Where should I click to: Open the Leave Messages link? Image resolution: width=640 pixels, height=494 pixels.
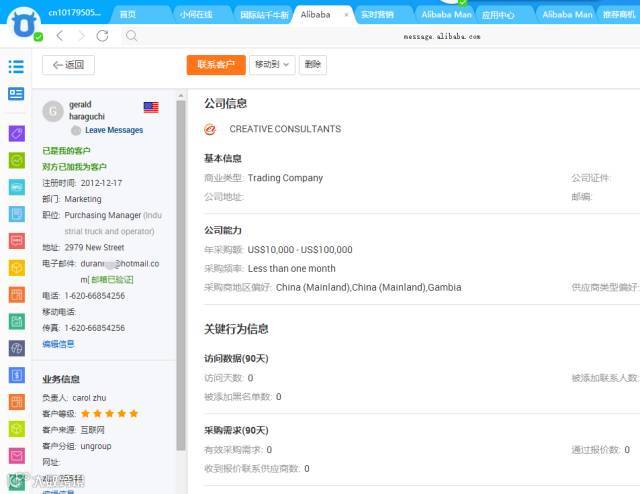pyautogui.click(x=114, y=130)
